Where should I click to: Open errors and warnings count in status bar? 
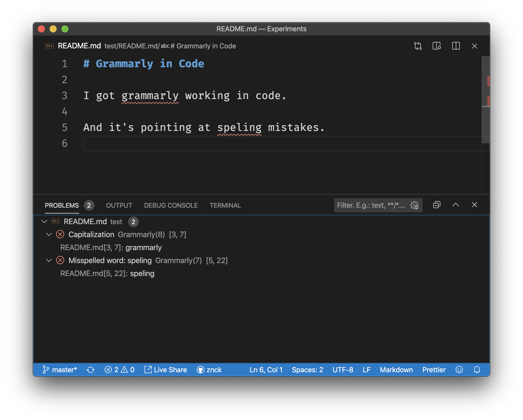(120, 370)
